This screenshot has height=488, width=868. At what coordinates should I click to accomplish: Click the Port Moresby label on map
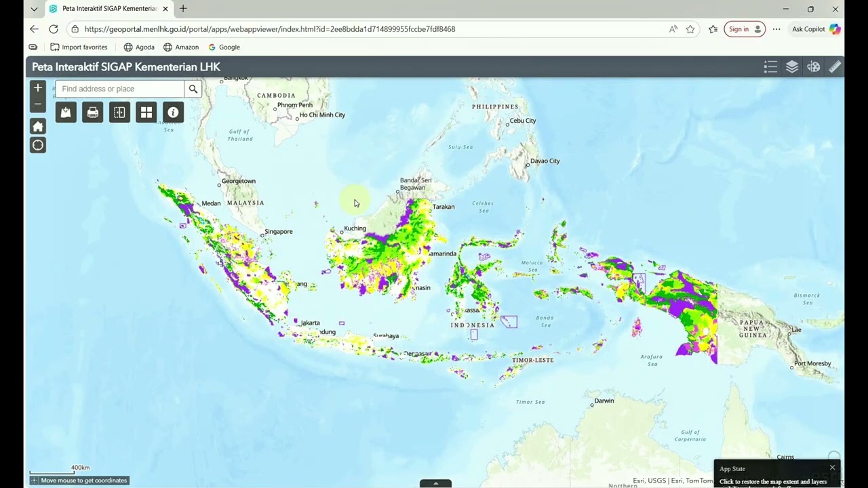click(x=812, y=364)
